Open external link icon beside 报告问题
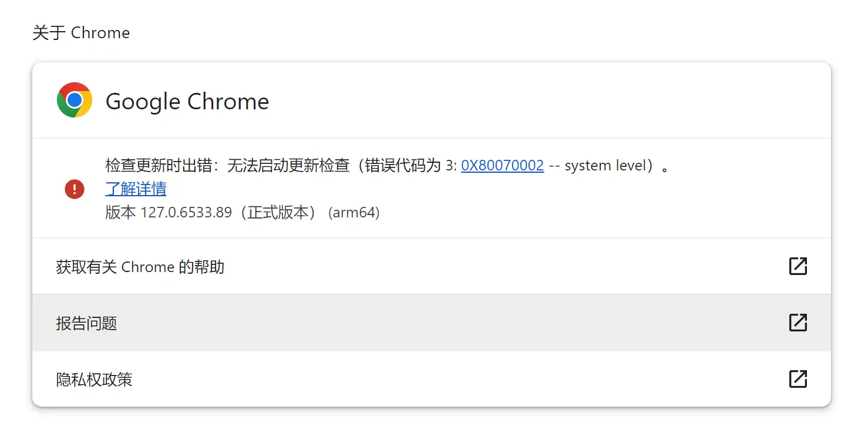868x436 pixels. [798, 323]
